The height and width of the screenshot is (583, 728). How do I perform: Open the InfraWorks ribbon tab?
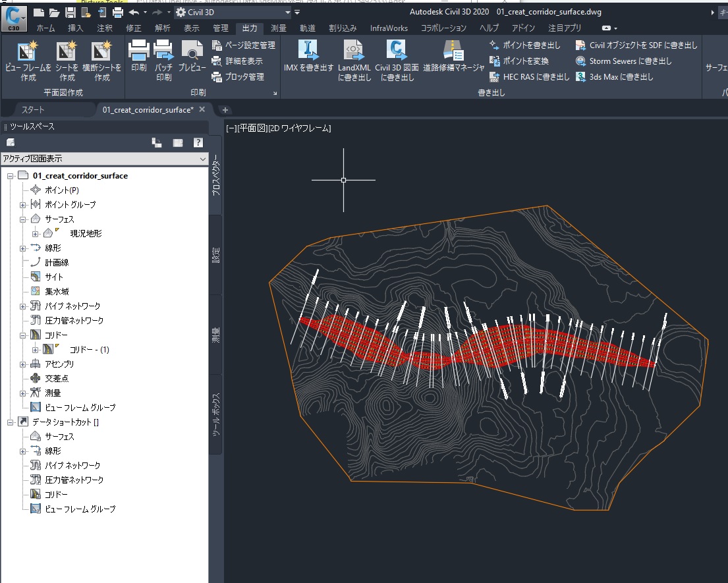point(389,28)
